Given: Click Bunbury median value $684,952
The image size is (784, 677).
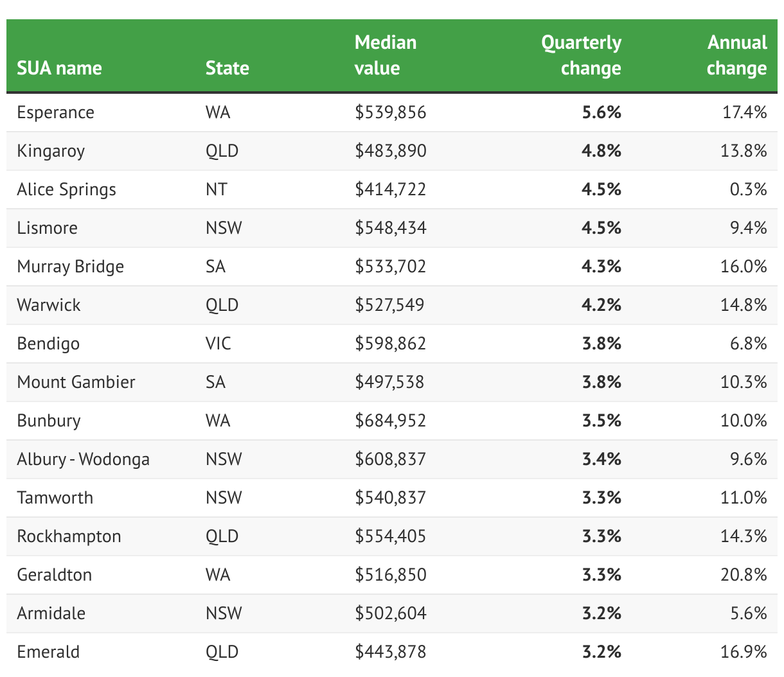Looking at the screenshot, I should click(x=390, y=421).
